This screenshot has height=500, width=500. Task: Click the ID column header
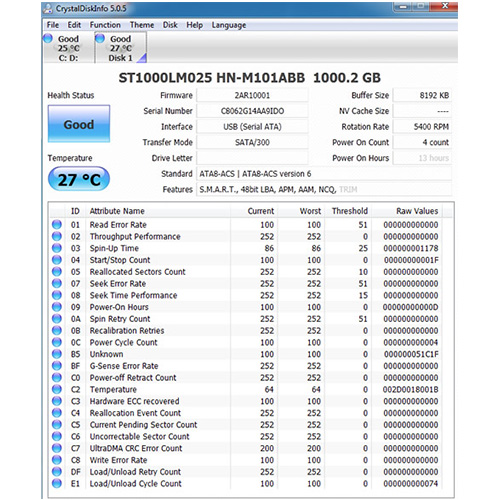point(75,211)
